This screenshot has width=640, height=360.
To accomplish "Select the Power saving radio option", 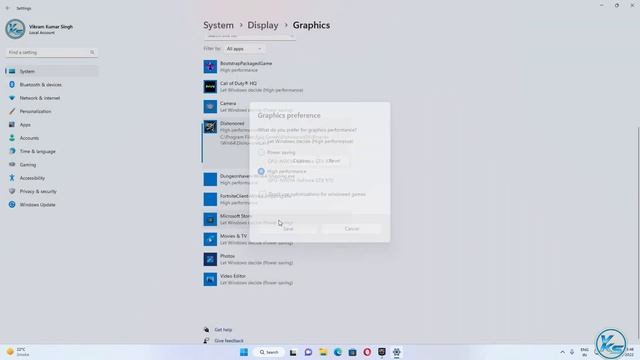I will (261, 152).
